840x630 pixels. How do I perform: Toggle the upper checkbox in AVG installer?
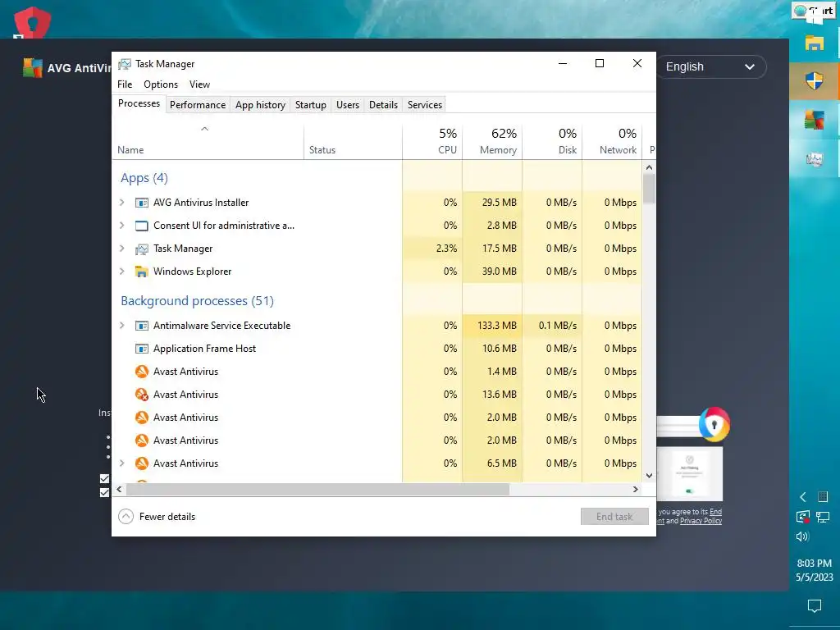point(104,478)
